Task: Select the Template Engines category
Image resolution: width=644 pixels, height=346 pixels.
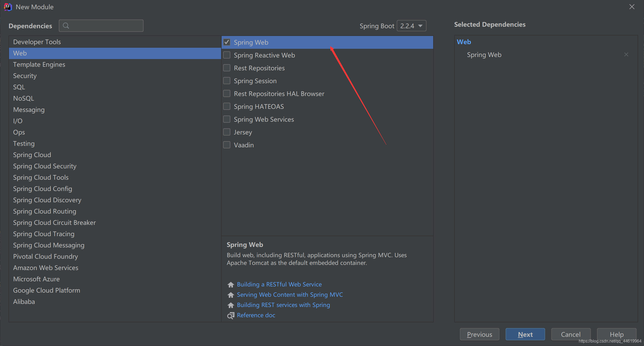Action: (x=39, y=64)
